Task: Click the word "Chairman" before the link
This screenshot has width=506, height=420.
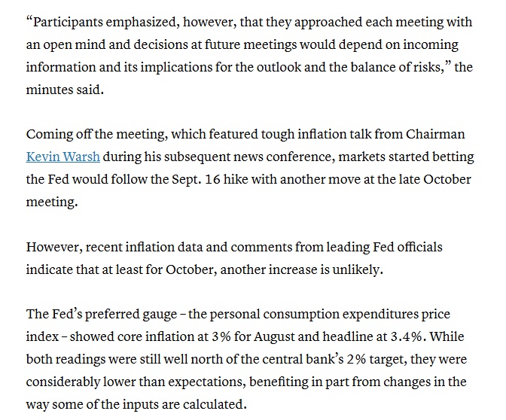Action: (x=435, y=134)
